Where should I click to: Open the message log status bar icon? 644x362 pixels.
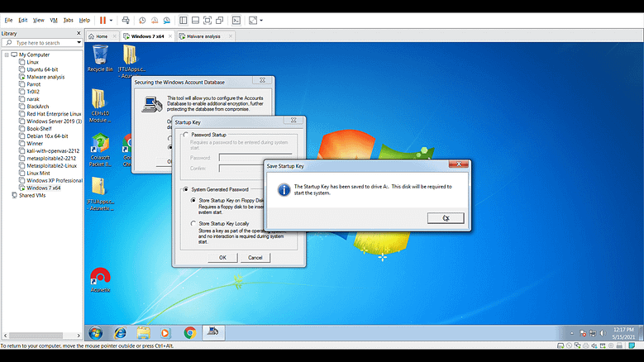[x=632, y=345]
